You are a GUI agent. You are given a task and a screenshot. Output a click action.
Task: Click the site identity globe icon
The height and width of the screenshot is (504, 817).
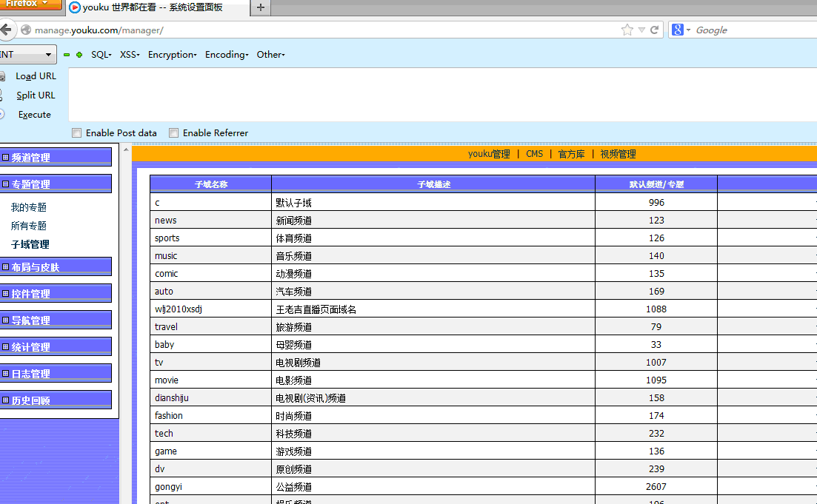coord(25,30)
